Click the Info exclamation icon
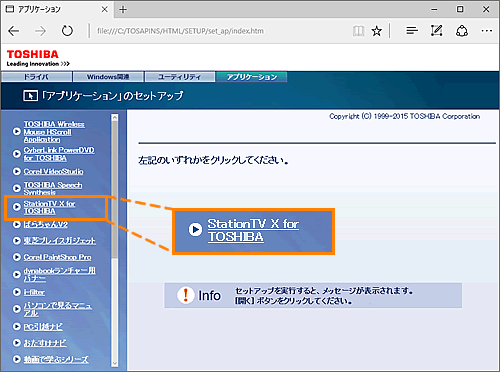 pyautogui.click(x=185, y=295)
